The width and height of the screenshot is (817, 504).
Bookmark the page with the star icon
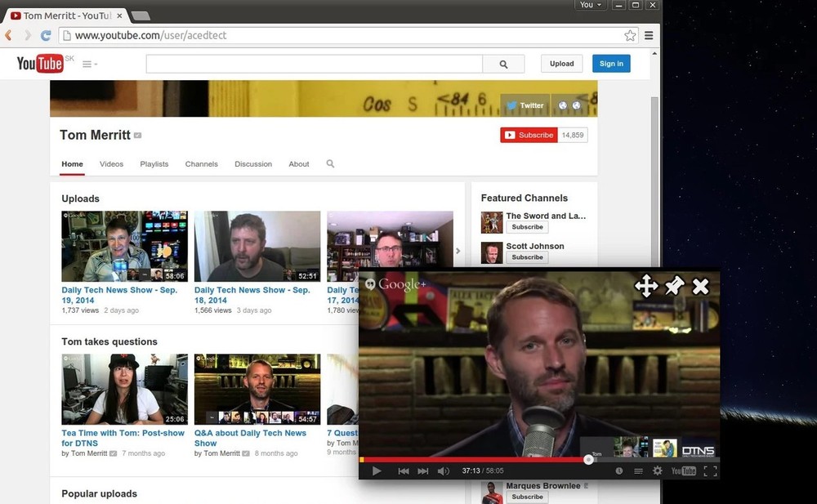[x=630, y=35]
